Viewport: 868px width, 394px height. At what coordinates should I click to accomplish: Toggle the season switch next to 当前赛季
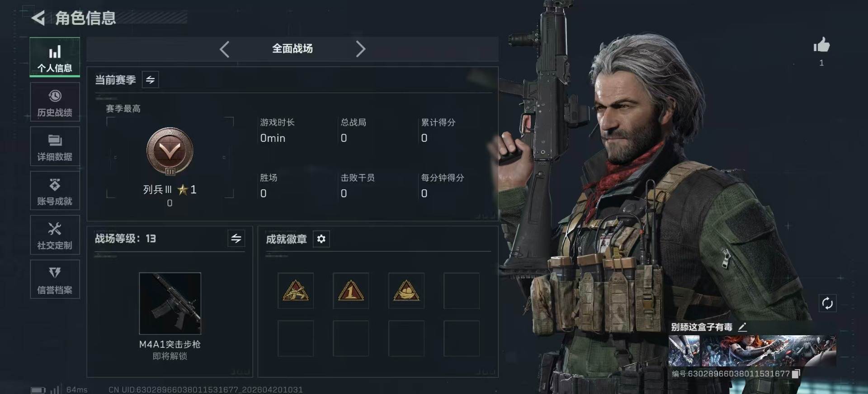(x=150, y=80)
